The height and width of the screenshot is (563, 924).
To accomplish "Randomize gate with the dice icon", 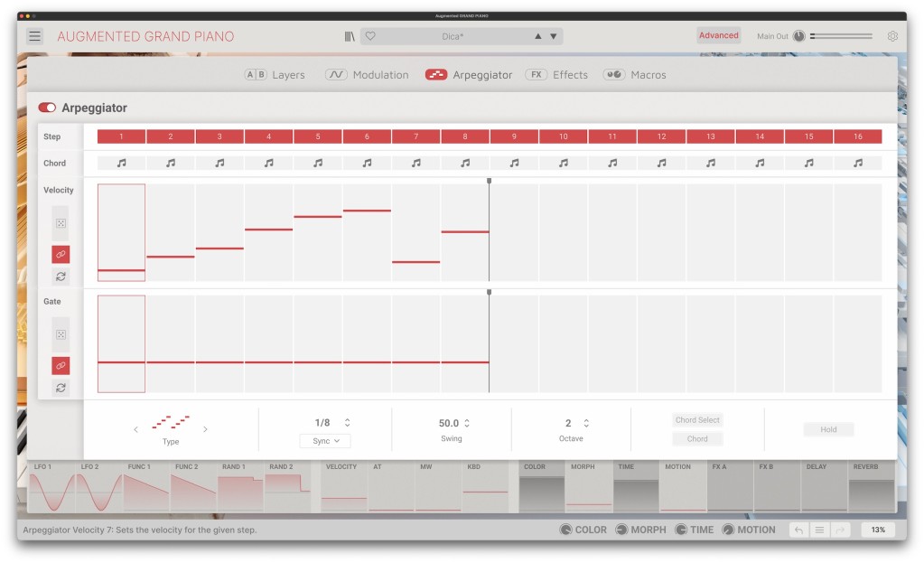I will (x=61, y=334).
